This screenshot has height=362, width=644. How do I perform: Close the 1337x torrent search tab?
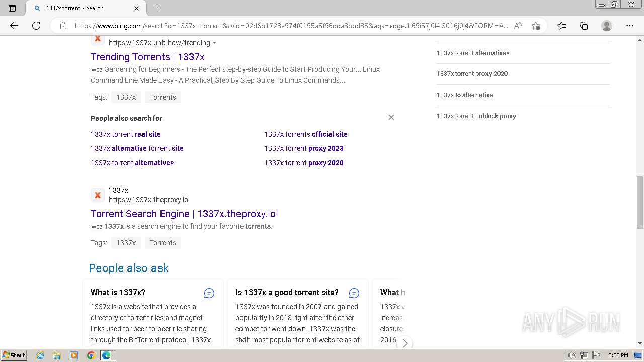point(137,8)
